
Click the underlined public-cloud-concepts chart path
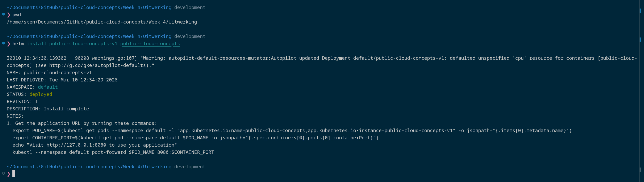[150, 44]
